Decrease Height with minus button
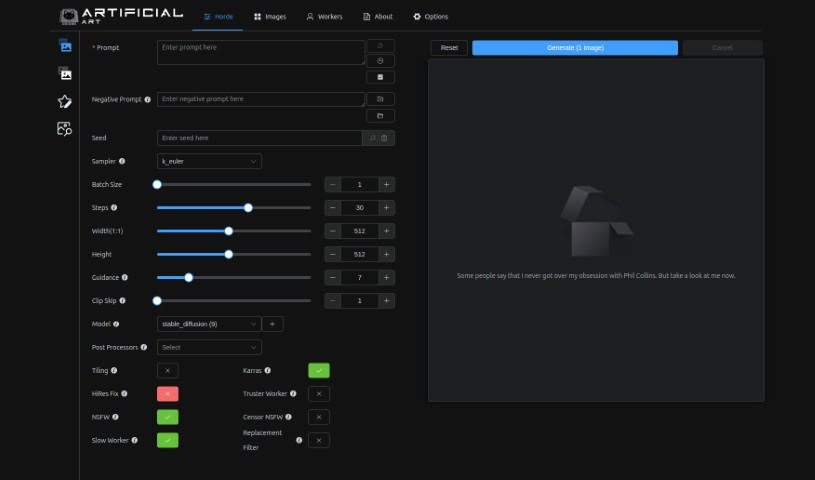The height and width of the screenshot is (480, 815). pos(333,254)
